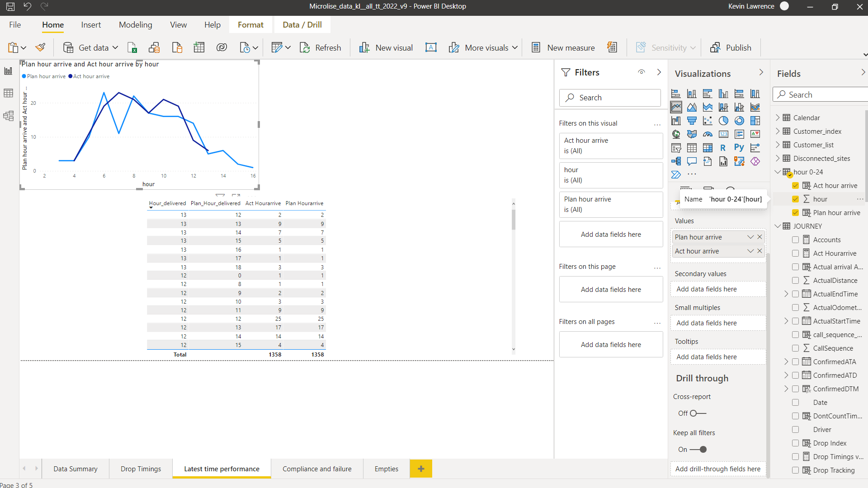Open More visuals dropdown
Image resolution: width=868 pixels, height=488 pixels.
pos(515,47)
